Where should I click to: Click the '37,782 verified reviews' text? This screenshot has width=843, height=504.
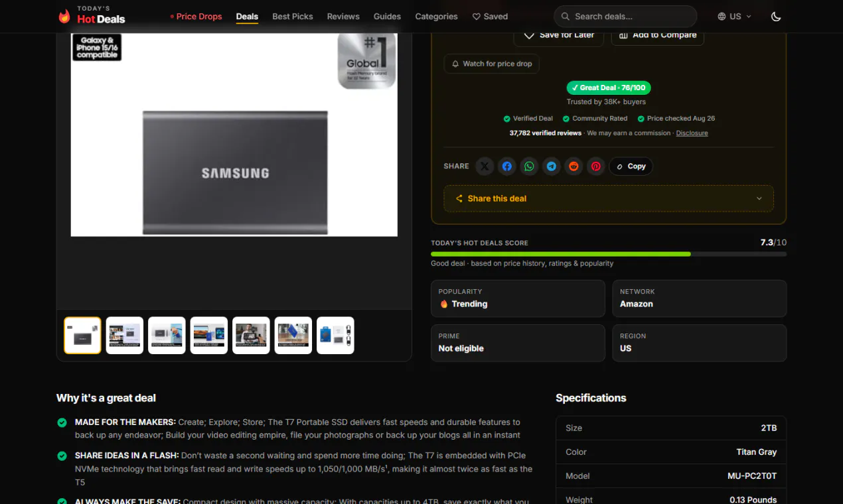546,133
